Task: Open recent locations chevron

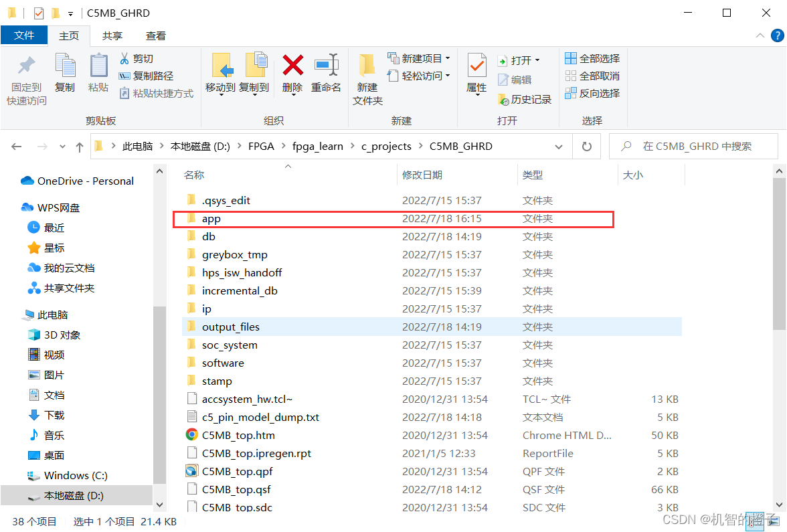Action: 62,147
